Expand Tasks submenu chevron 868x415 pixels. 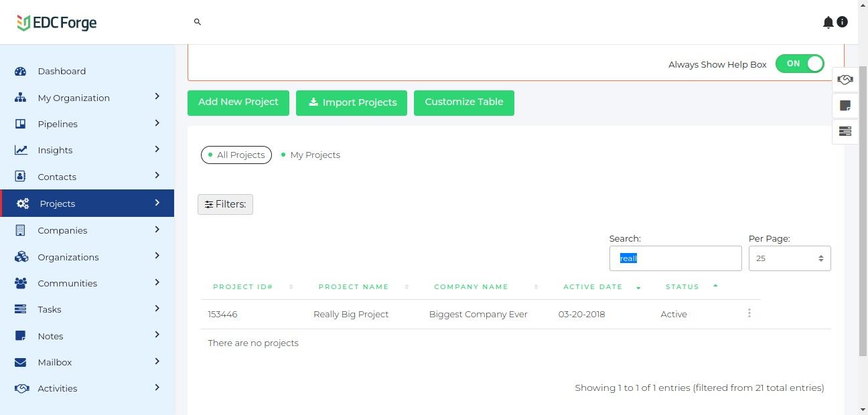[x=157, y=308]
